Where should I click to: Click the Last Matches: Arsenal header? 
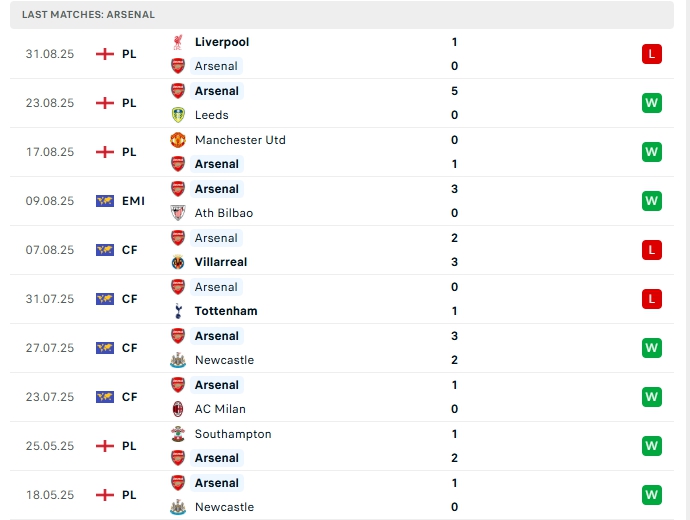(x=88, y=15)
